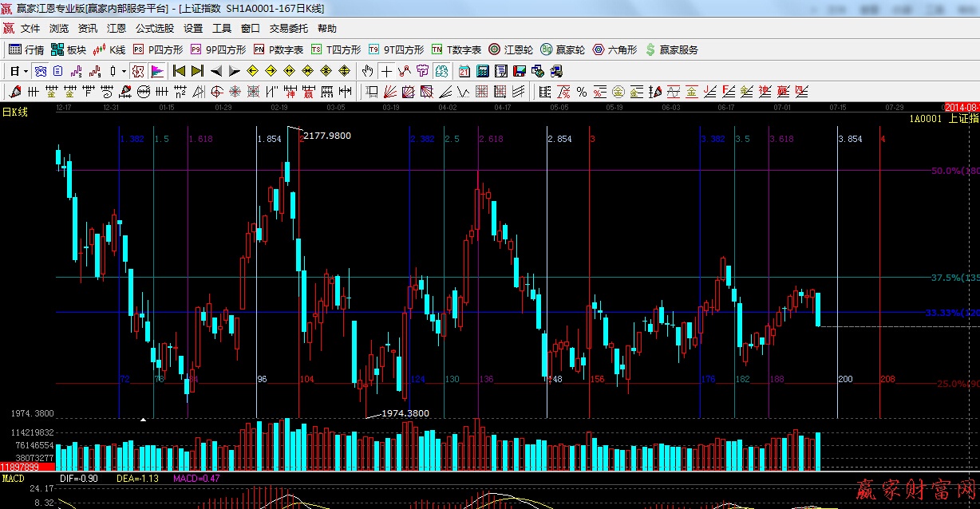Open the 公式选股 menu
Image resolution: width=980 pixels, height=509 pixels.
point(154,29)
